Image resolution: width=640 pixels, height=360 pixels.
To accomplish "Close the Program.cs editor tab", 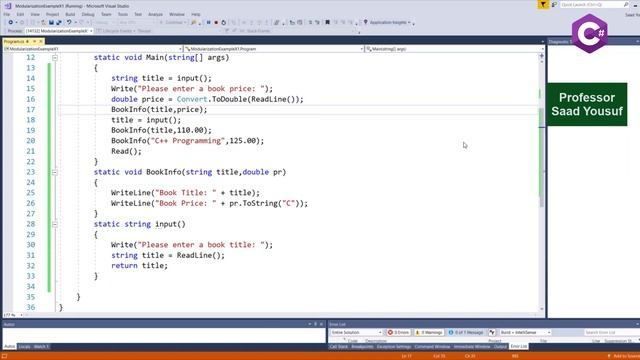I will [41, 41].
